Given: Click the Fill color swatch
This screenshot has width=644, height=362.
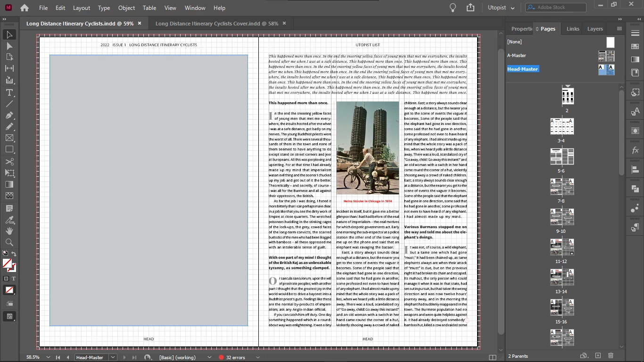Looking at the screenshot, I should [7, 263].
